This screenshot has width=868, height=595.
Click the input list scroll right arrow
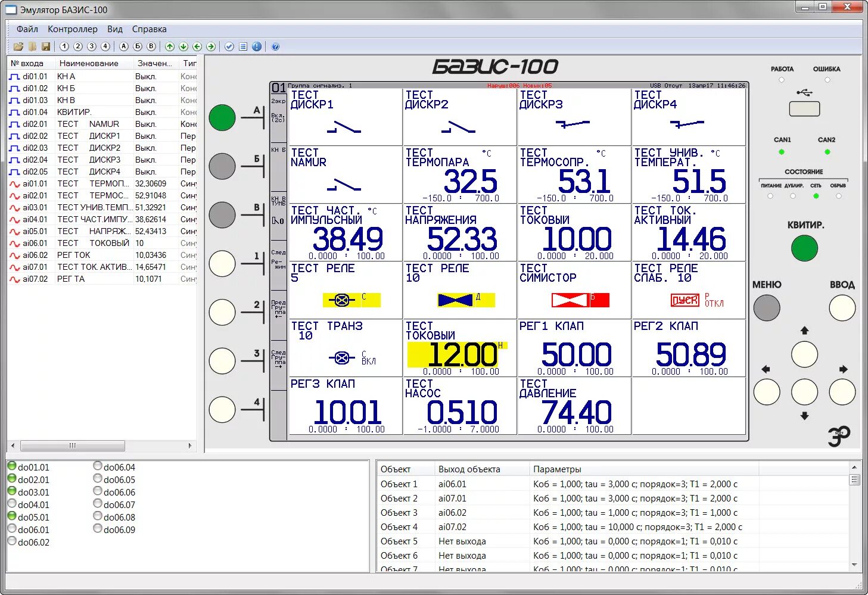click(190, 446)
